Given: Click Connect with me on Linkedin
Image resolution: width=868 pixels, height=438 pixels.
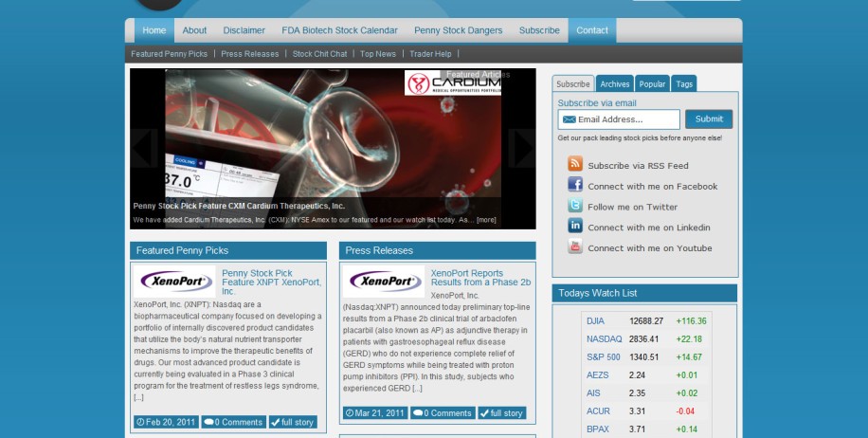Looking at the screenshot, I should tap(649, 228).
